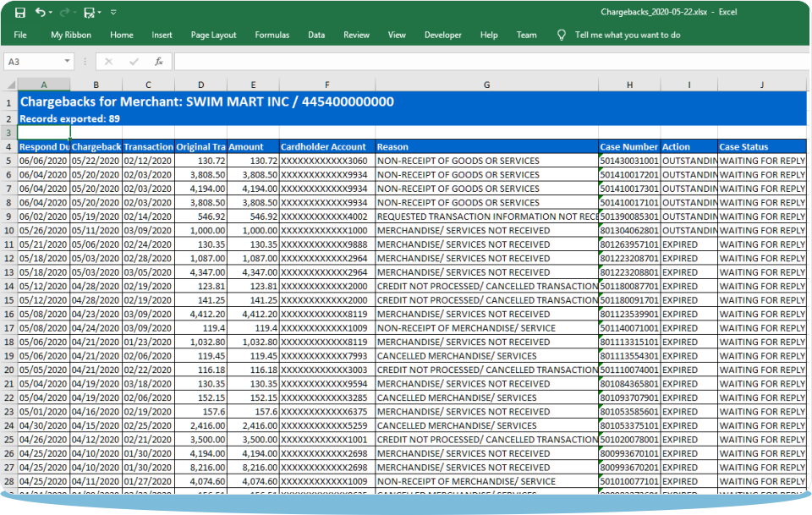The image size is (812, 515).
Task: Open the Page Layout tab
Action: [x=213, y=36]
